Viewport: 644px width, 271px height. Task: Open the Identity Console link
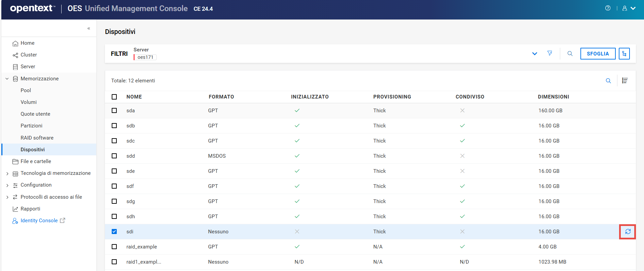[39, 221]
